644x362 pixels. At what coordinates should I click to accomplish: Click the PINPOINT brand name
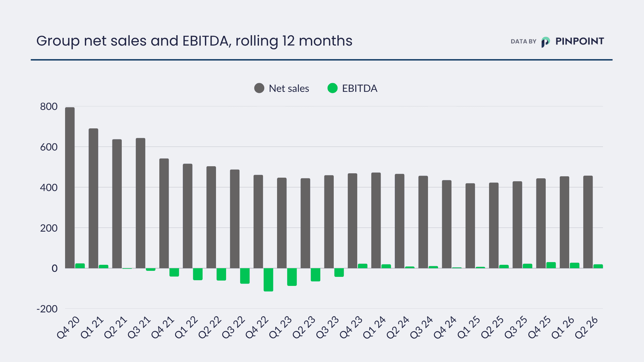point(580,41)
